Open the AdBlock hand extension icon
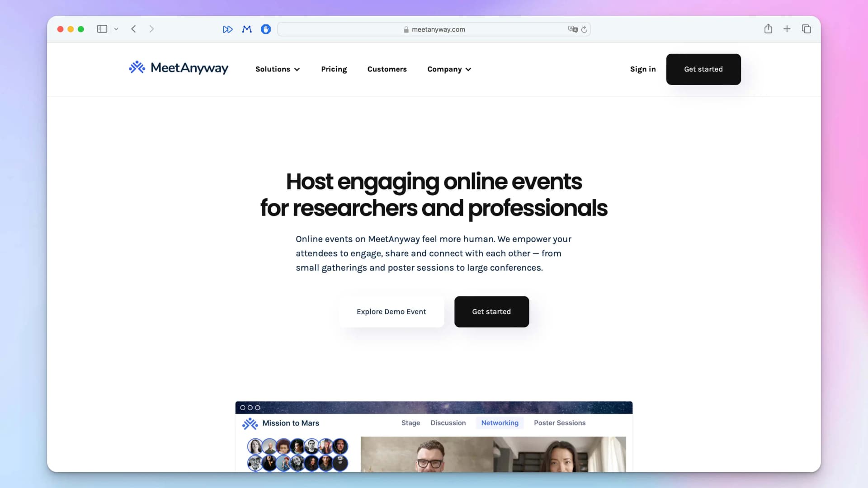Image resolution: width=868 pixels, height=488 pixels. [x=266, y=28]
